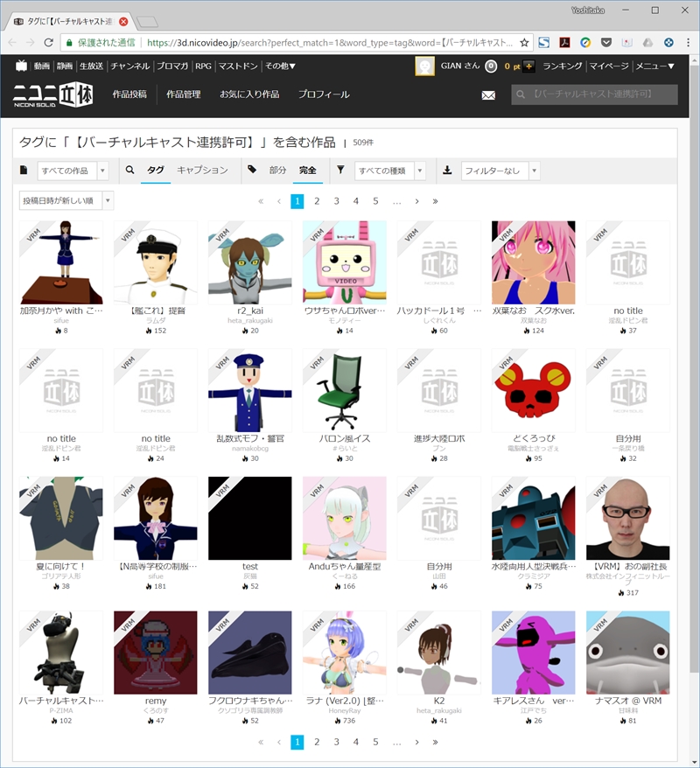
Task: Bookmark this page with the star icon
Action: (524, 43)
